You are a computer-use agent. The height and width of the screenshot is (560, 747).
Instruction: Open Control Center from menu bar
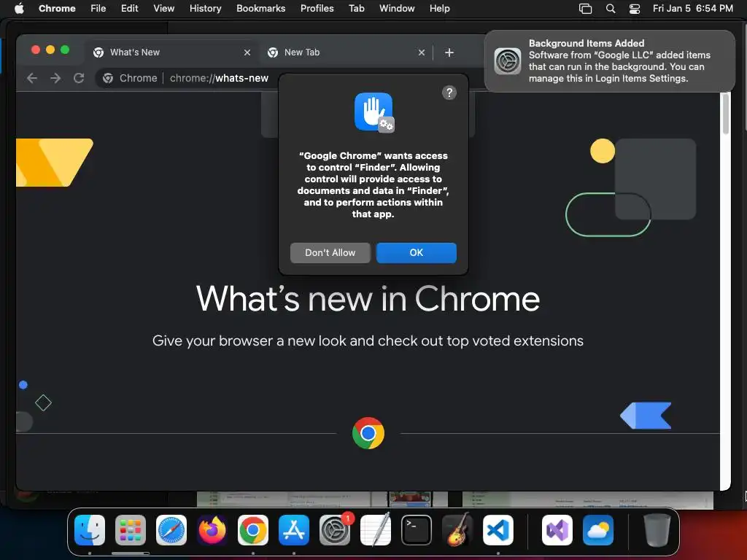click(635, 9)
